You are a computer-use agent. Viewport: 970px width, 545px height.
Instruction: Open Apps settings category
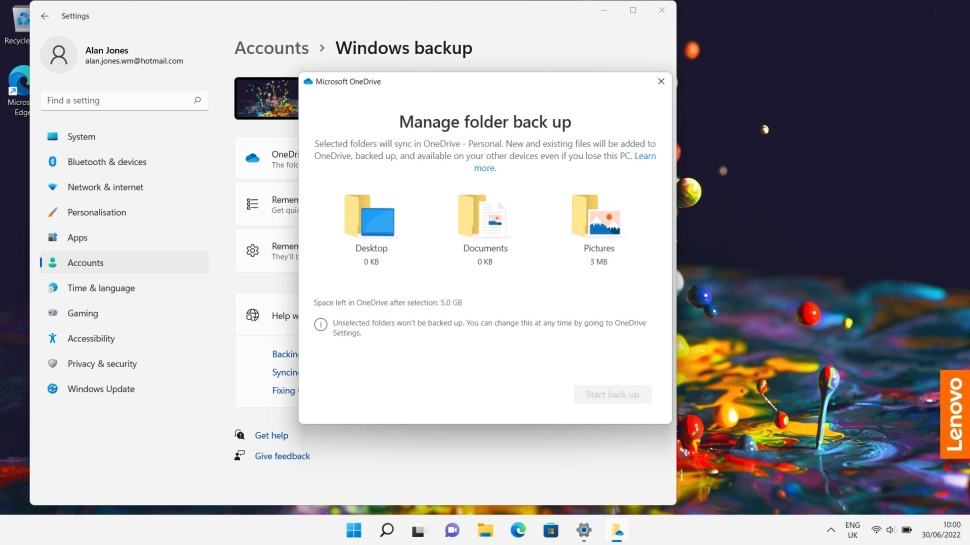124,238
